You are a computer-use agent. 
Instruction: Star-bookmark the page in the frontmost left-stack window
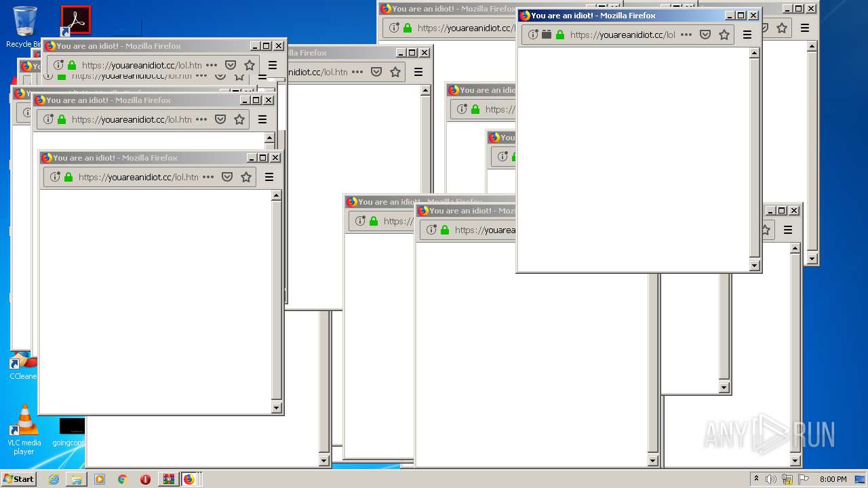click(246, 177)
